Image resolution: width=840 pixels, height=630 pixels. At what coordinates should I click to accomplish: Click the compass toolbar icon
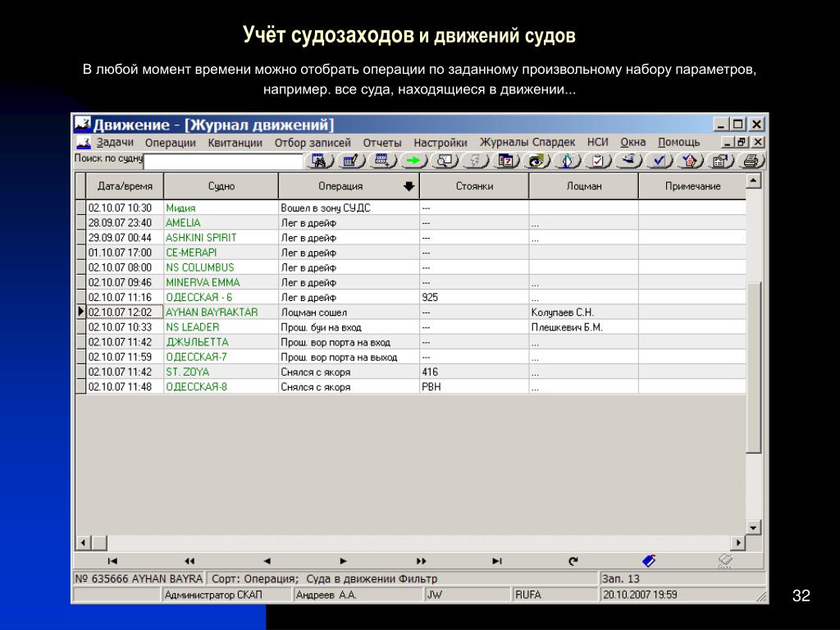tap(568, 160)
